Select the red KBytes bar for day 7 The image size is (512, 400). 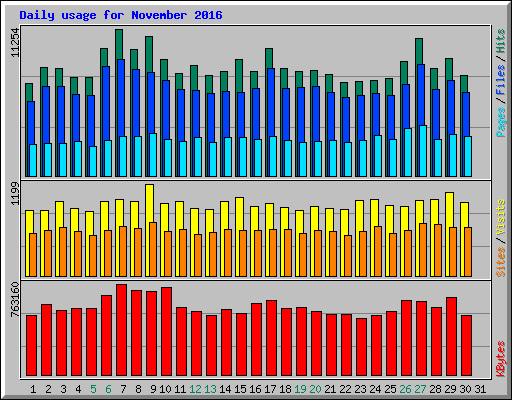pos(122,330)
